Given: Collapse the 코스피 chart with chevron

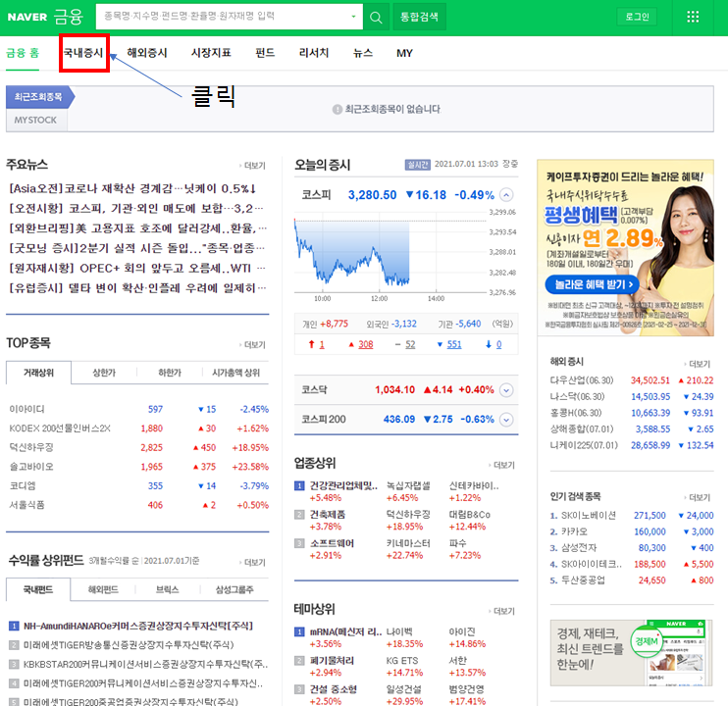Looking at the screenshot, I should pos(506,195).
